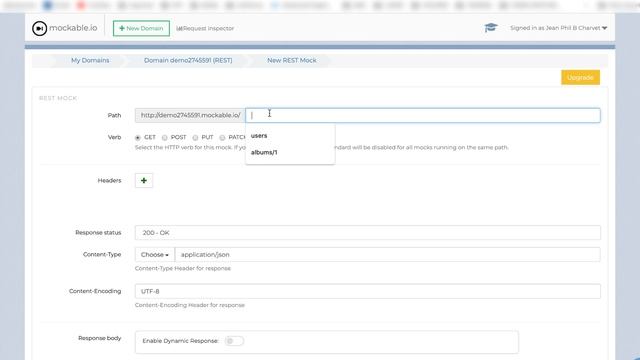Go to My Domains breadcrumb

pyautogui.click(x=90, y=60)
